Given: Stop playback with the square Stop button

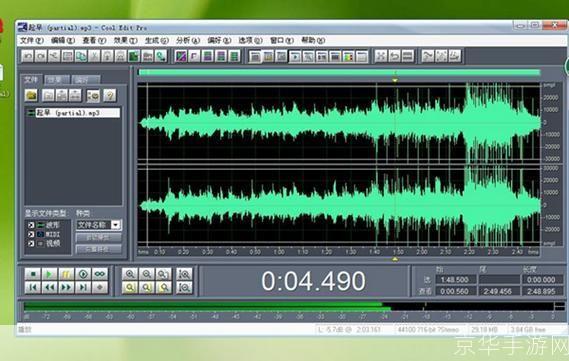Looking at the screenshot, I should 33,274.
